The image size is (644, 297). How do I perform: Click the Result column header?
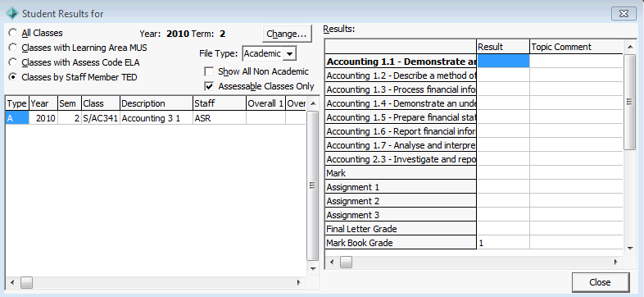coord(503,47)
